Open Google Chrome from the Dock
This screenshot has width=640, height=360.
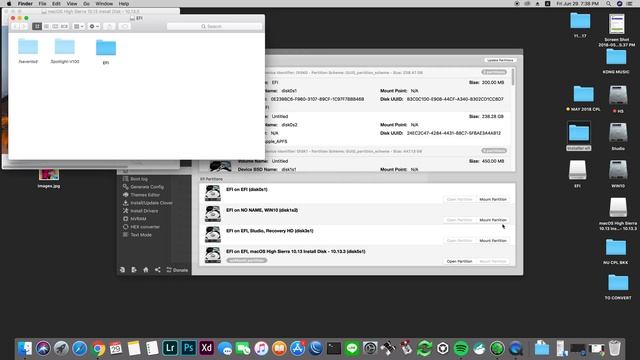(x=98, y=348)
